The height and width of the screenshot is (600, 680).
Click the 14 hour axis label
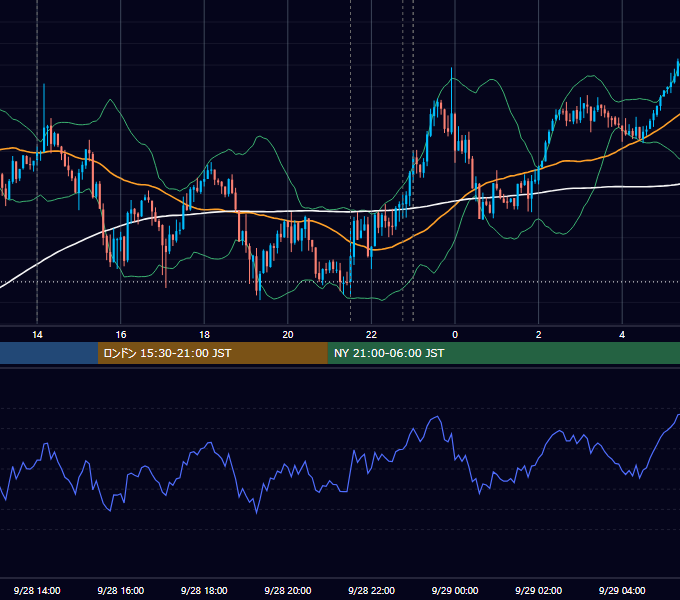click(37, 335)
